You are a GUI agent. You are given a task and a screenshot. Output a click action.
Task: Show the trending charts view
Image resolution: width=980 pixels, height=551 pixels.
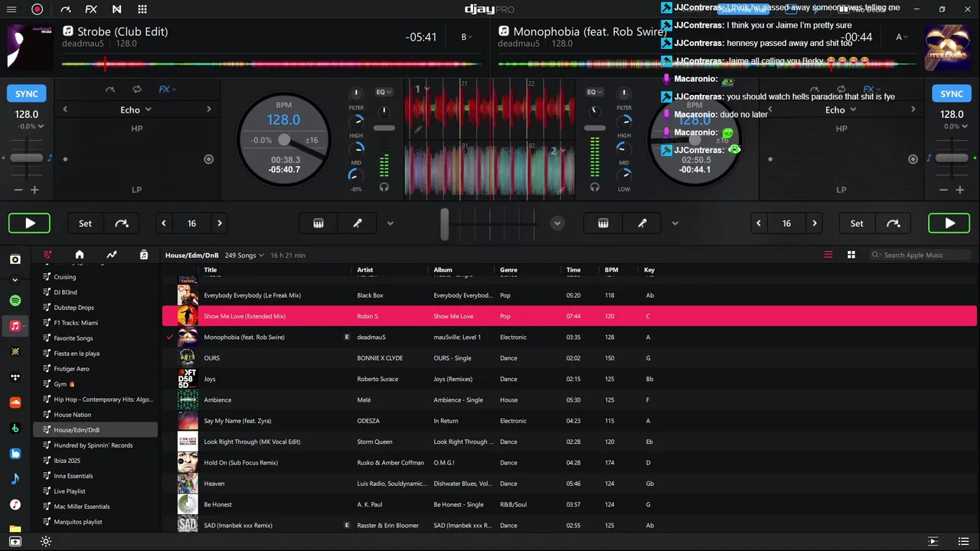click(x=112, y=255)
